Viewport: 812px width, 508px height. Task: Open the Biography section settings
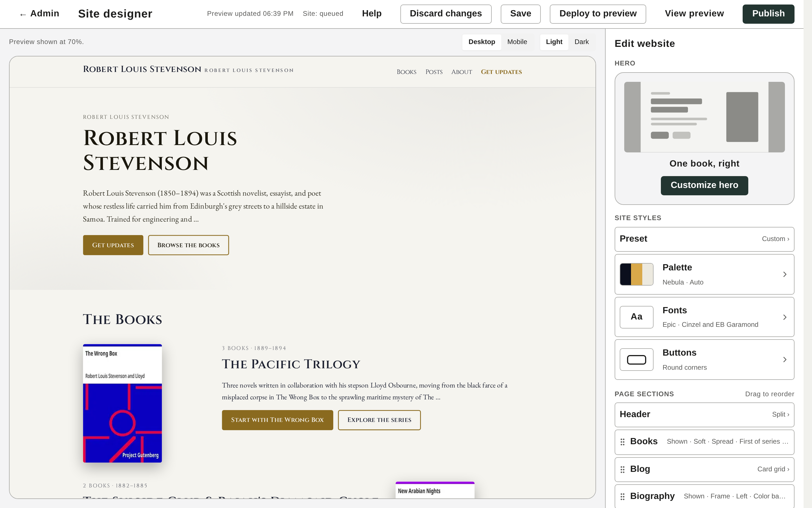tap(704, 496)
